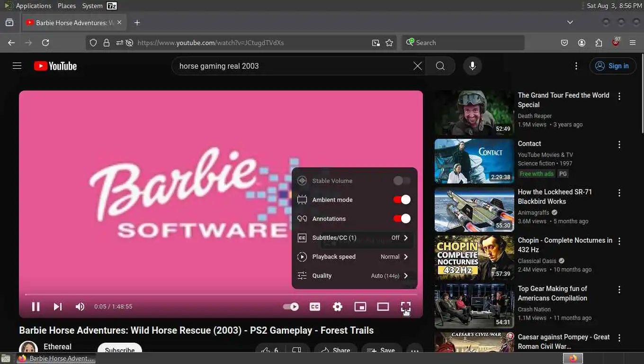Skip to the next video
The width and height of the screenshot is (644, 364).
57,307
